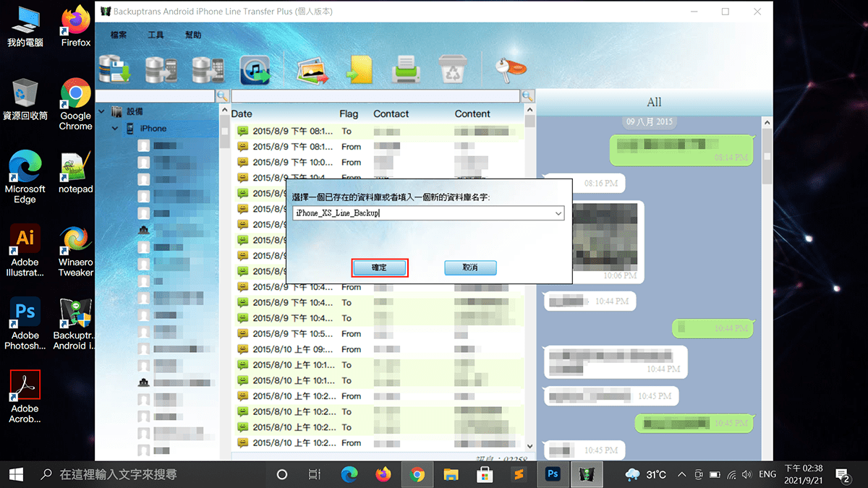Collapse the iPhone tree node
This screenshot has height=488, width=868.
click(115, 129)
